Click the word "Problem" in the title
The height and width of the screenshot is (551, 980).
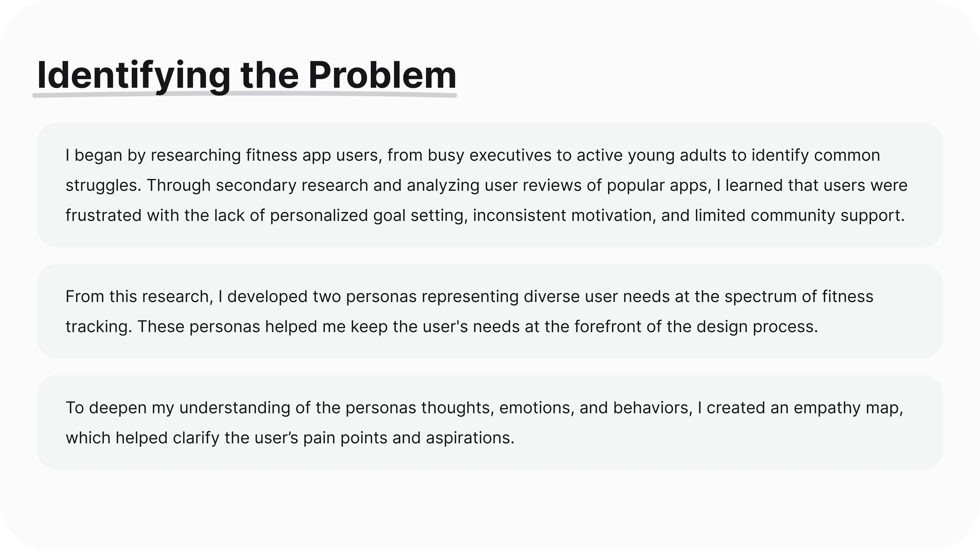coord(382,75)
